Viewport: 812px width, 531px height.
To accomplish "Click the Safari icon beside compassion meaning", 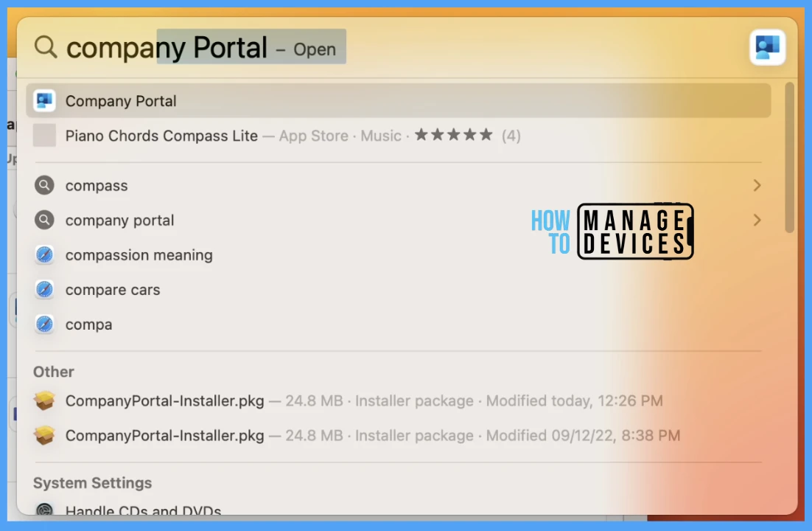I will [44, 254].
